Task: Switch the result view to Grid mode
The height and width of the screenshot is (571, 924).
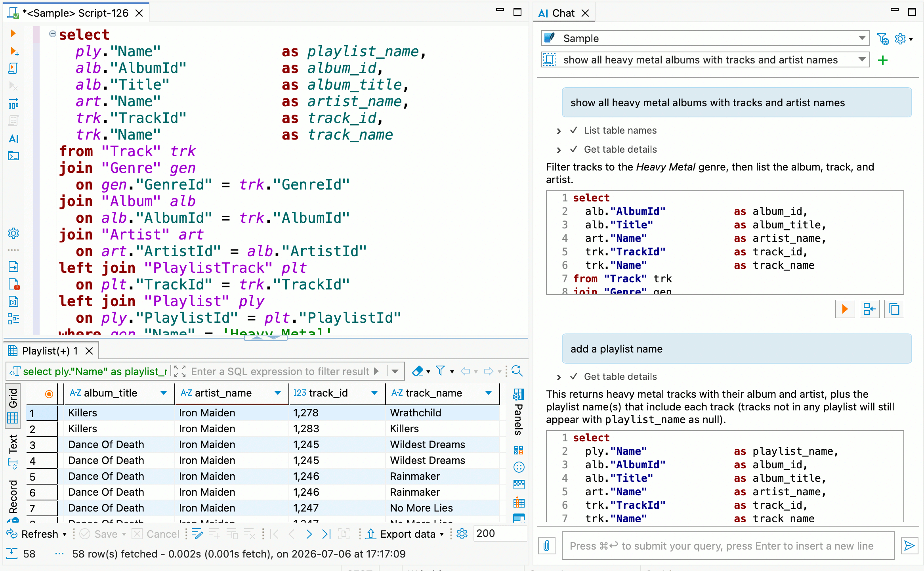Action: pos(13,406)
